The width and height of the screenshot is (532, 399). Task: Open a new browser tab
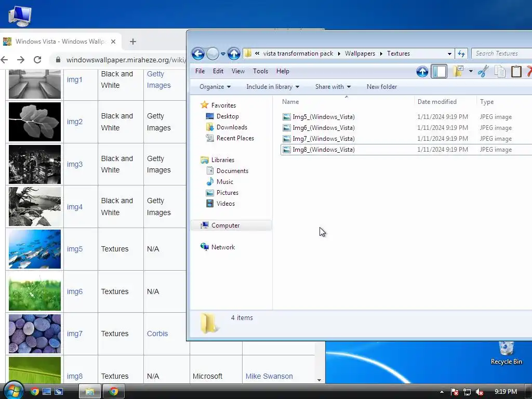point(133,42)
